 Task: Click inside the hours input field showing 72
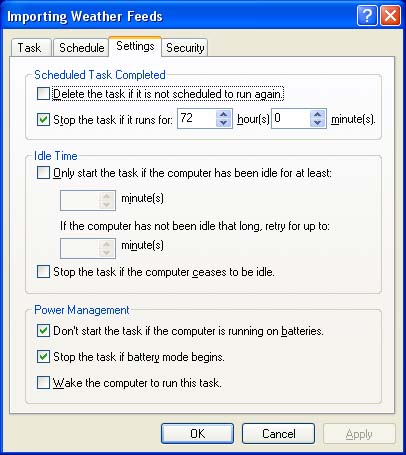[x=197, y=118]
